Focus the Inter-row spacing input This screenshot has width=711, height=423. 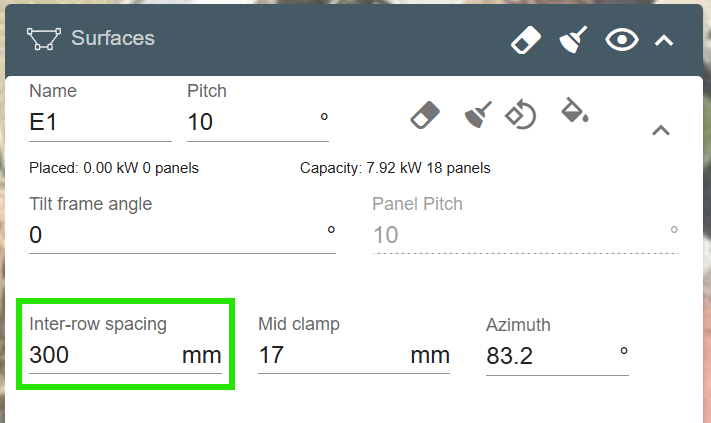click(100, 355)
